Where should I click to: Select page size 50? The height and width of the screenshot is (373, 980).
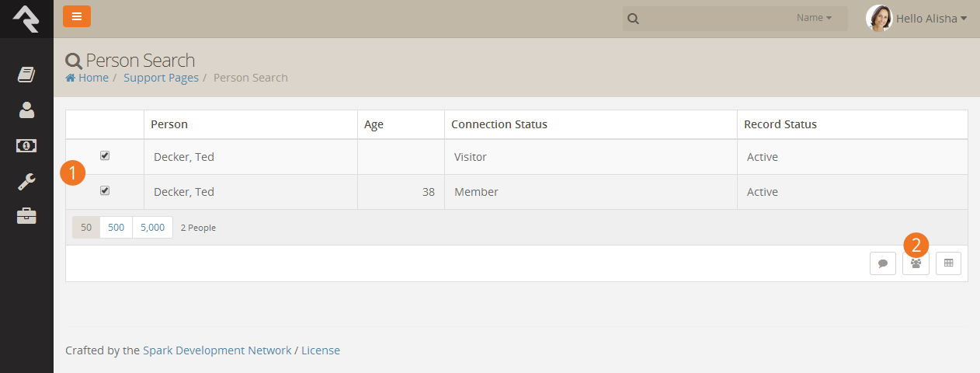coord(86,228)
